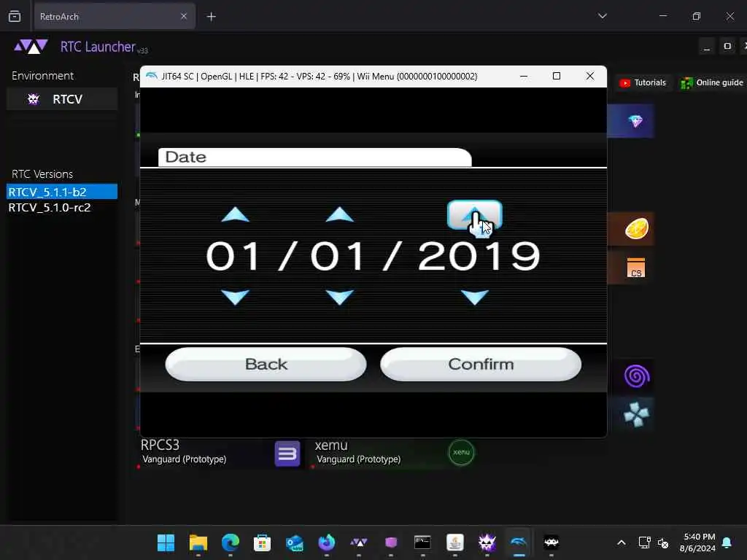Launch the RPCS3 Vanguard icon
The image size is (747, 560).
287,453
